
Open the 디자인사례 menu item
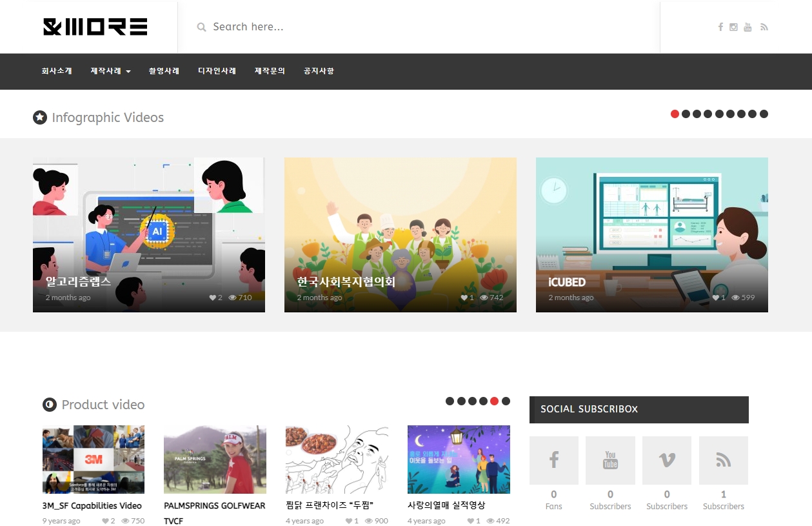217,71
